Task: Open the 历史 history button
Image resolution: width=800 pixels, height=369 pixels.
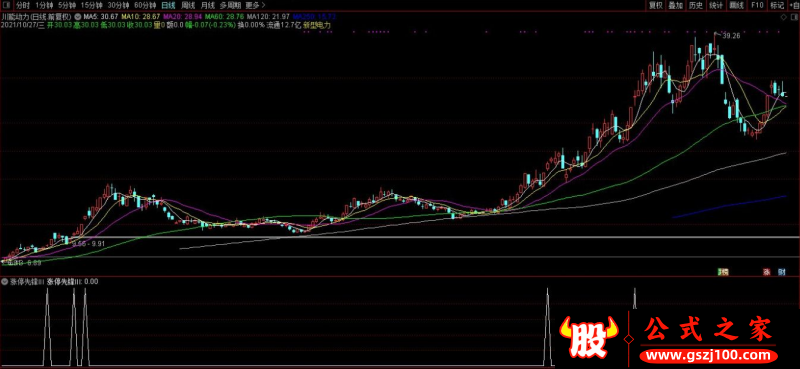Action: tap(696, 6)
